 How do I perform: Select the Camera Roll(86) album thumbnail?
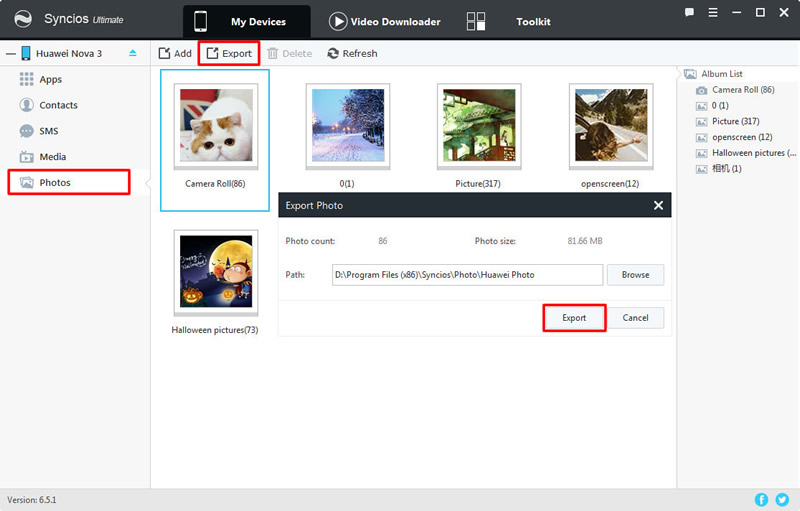(x=216, y=126)
